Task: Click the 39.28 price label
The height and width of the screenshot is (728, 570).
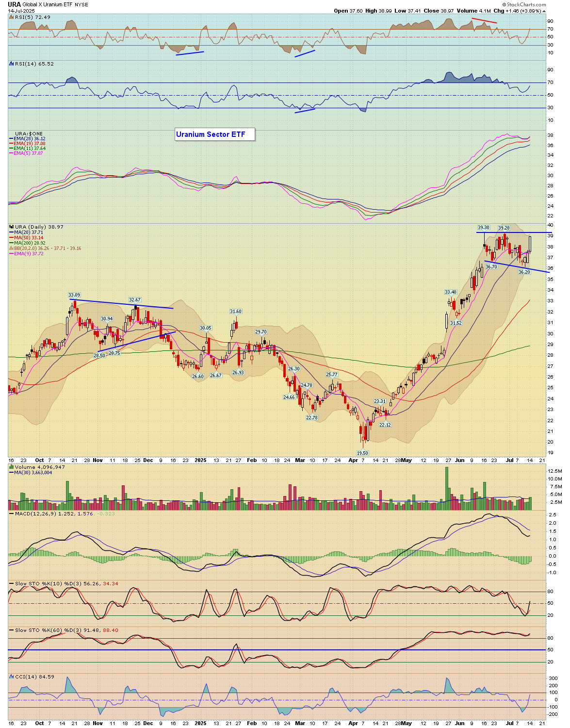Action: click(504, 228)
